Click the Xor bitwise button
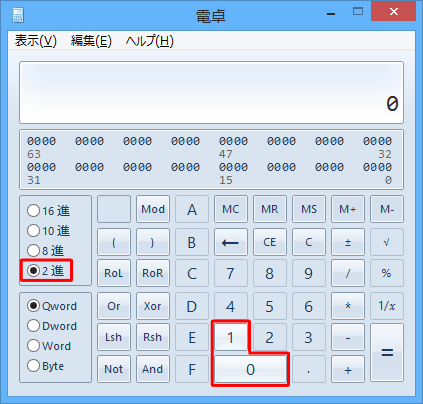 [x=153, y=306]
